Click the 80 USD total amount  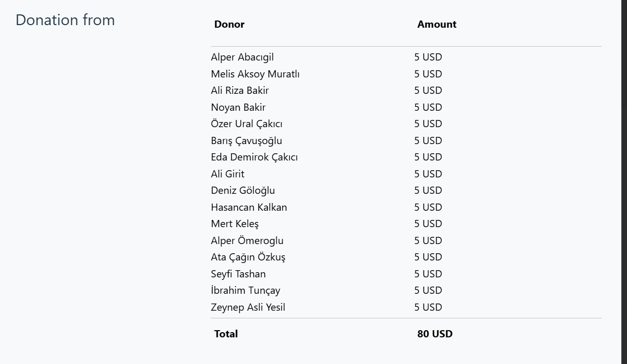coord(435,334)
